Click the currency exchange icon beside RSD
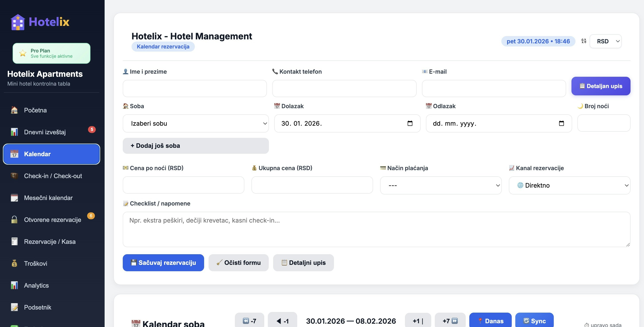644x327 pixels. [584, 41]
